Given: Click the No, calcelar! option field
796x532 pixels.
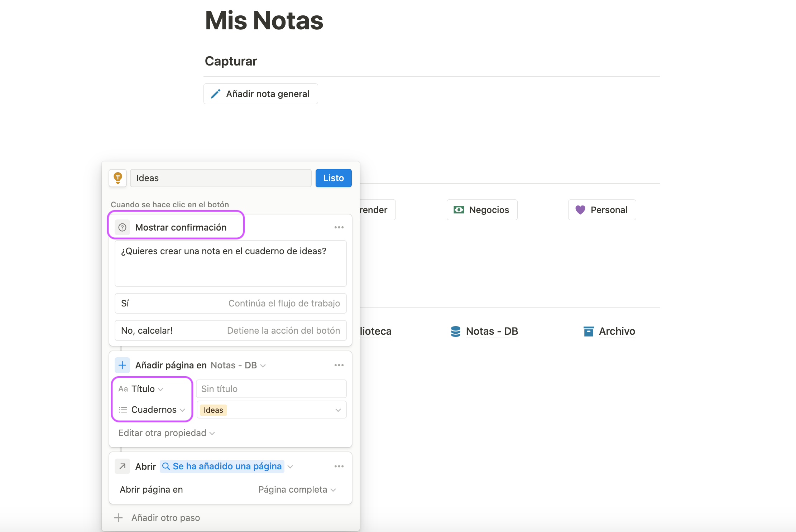Looking at the screenshot, I should (x=230, y=330).
